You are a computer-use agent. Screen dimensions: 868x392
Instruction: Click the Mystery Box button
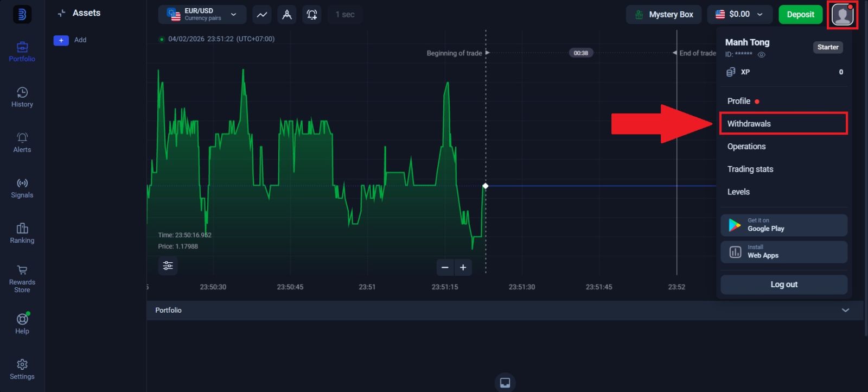[663, 15]
